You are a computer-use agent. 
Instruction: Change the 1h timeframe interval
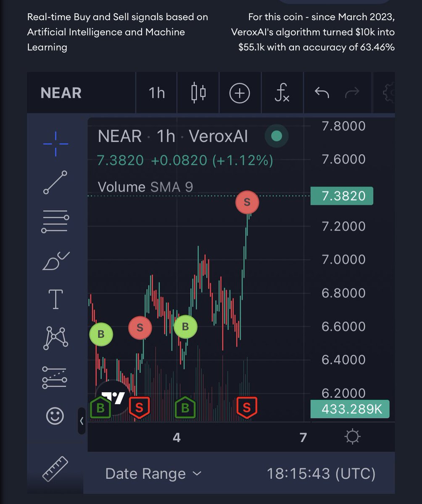click(x=157, y=93)
